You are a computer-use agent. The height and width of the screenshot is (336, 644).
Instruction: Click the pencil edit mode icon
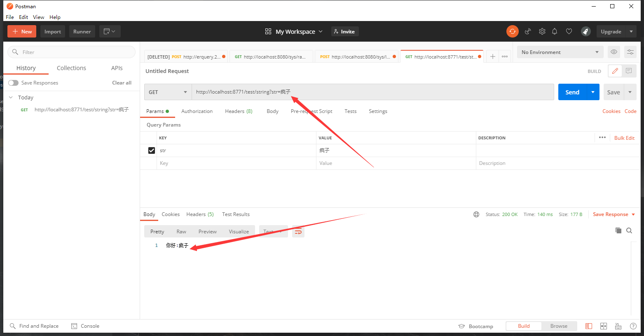coord(615,71)
